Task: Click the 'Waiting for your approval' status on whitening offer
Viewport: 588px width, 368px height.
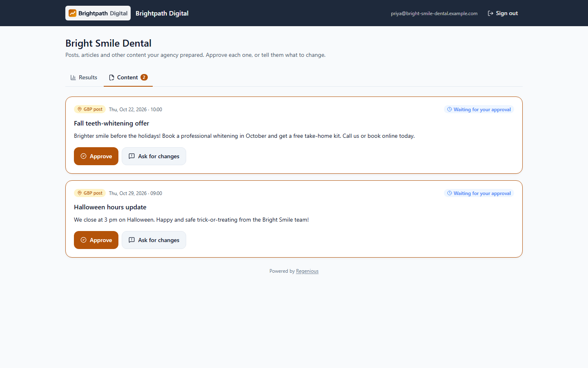Action: pos(479,109)
